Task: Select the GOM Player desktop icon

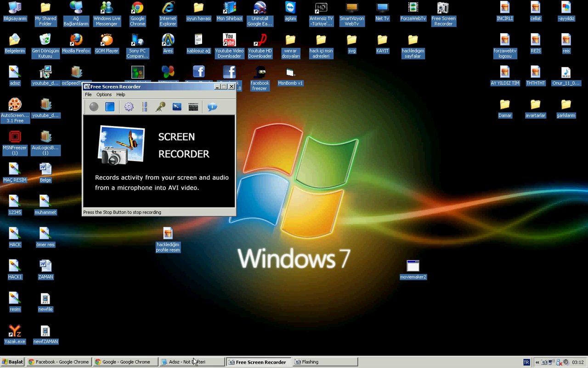Action: (x=107, y=44)
